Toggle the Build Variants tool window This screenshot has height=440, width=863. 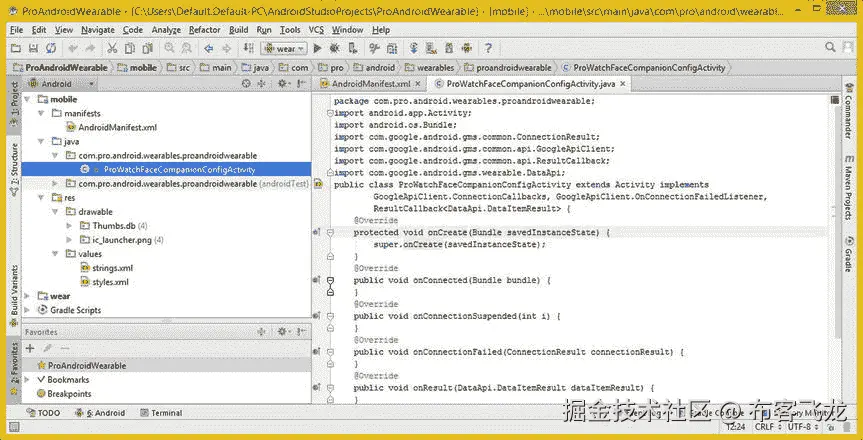[x=14, y=296]
